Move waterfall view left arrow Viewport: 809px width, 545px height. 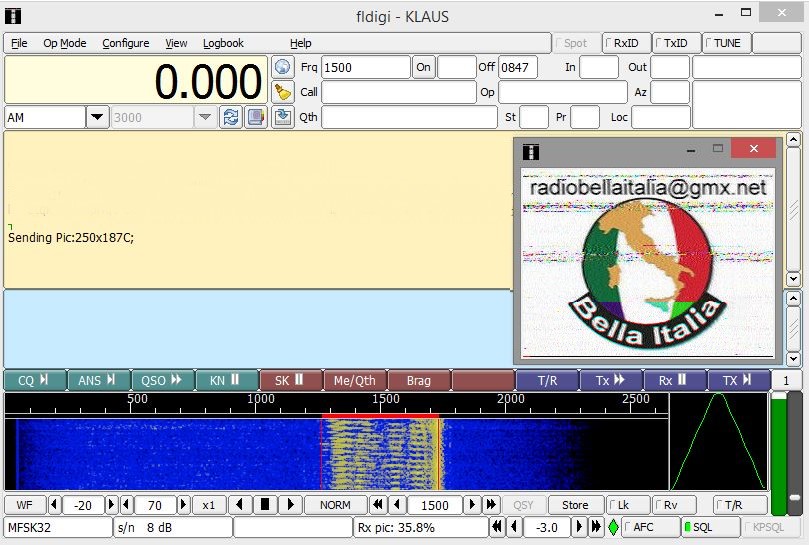pos(239,505)
